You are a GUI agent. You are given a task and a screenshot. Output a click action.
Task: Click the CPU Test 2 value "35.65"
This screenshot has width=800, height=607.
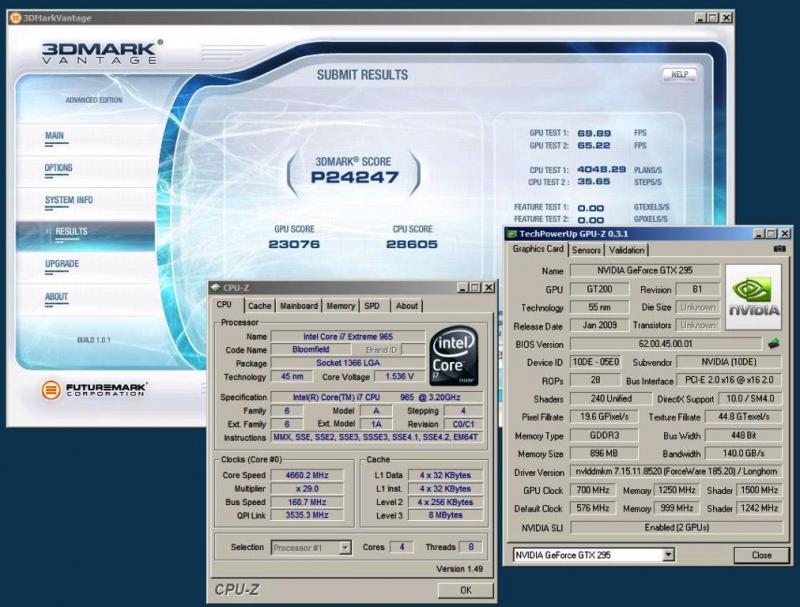point(594,182)
